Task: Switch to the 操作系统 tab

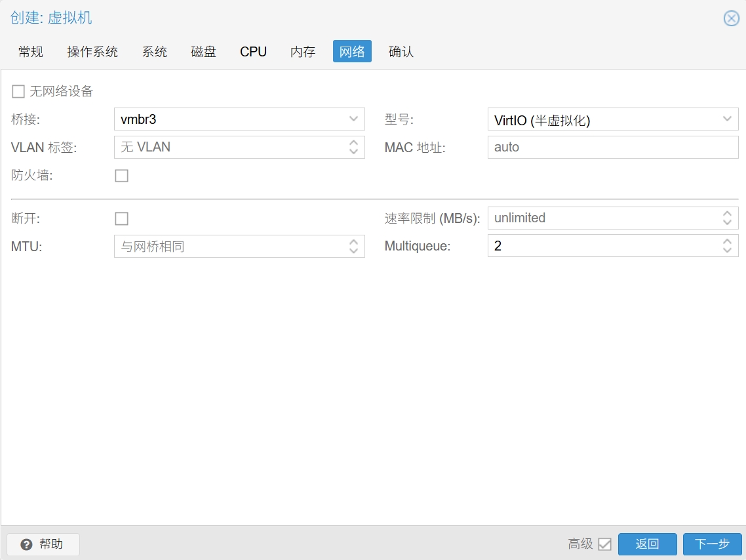Action: click(92, 51)
